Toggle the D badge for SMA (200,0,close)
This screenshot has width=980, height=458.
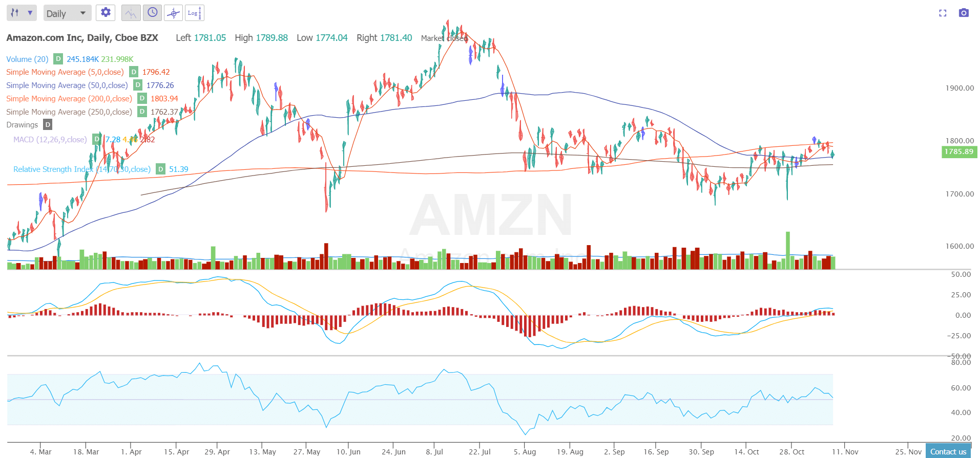tap(142, 99)
